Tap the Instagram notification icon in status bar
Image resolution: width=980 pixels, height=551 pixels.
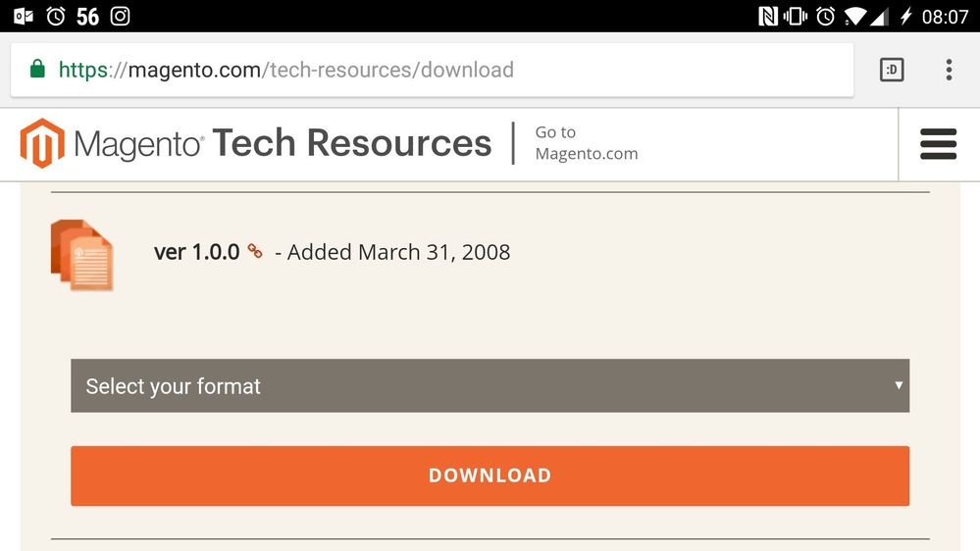120,16
